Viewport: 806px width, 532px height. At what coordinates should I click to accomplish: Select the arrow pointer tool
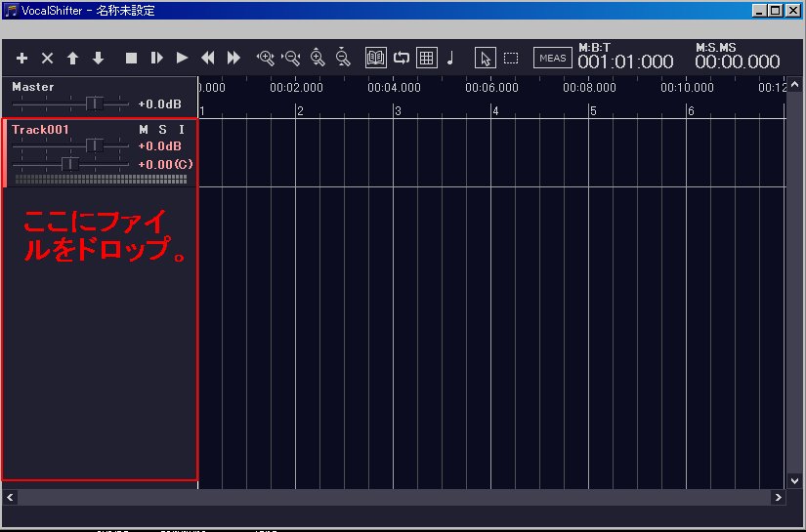[x=486, y=58]
